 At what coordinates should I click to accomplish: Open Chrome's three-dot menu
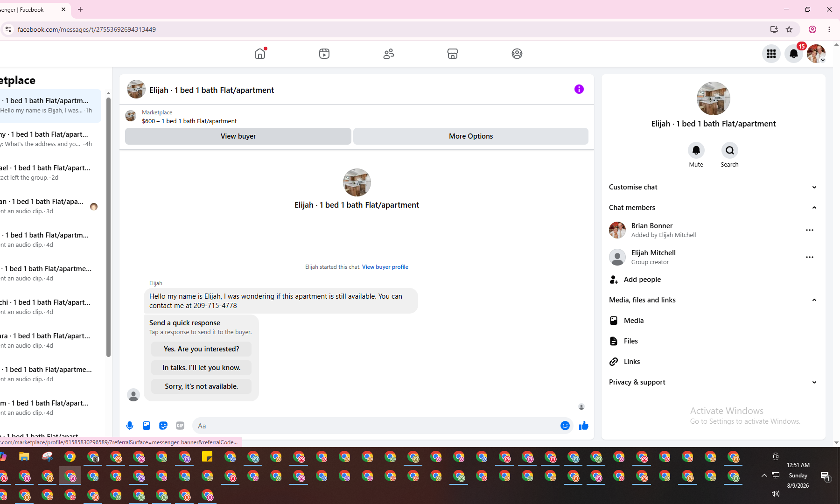(x=829, y=29)
